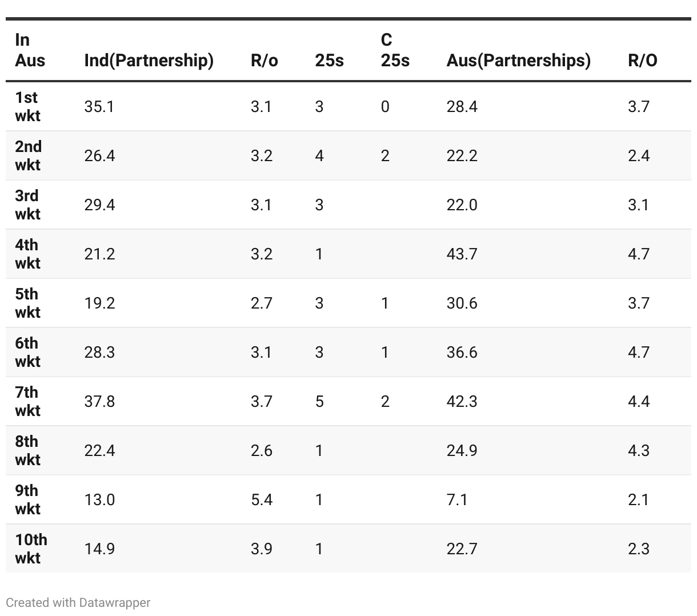Click the 'Created with Datawrapper' link

click(x=78, y=602)
